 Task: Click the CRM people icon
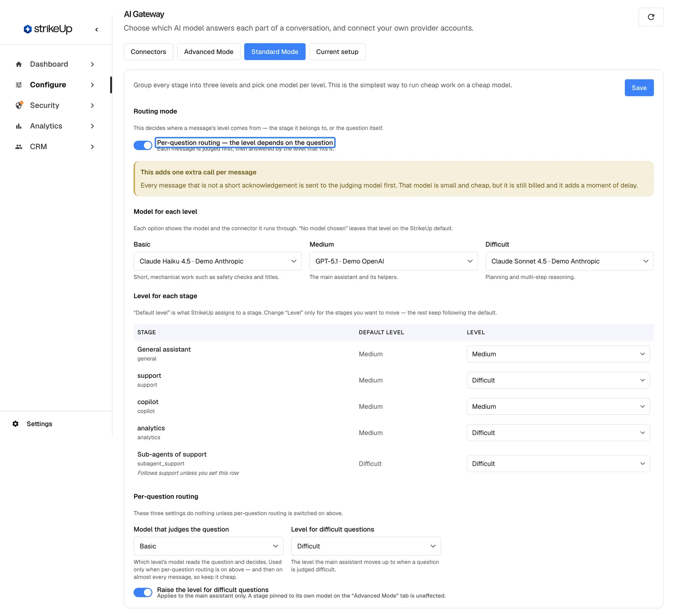[x=19, y=147]
